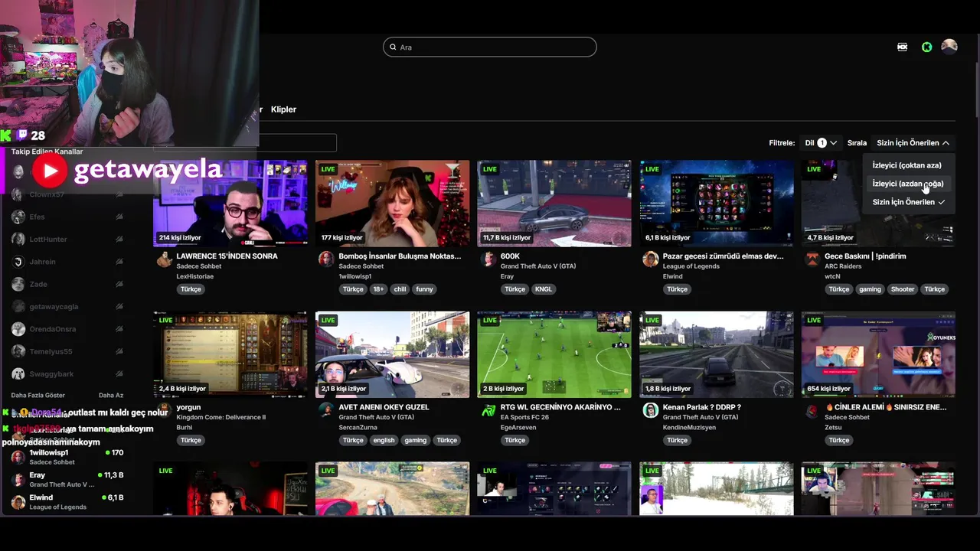Click offline icon next to LottHunter
The image size is (980, 551).
click(119, 240)
